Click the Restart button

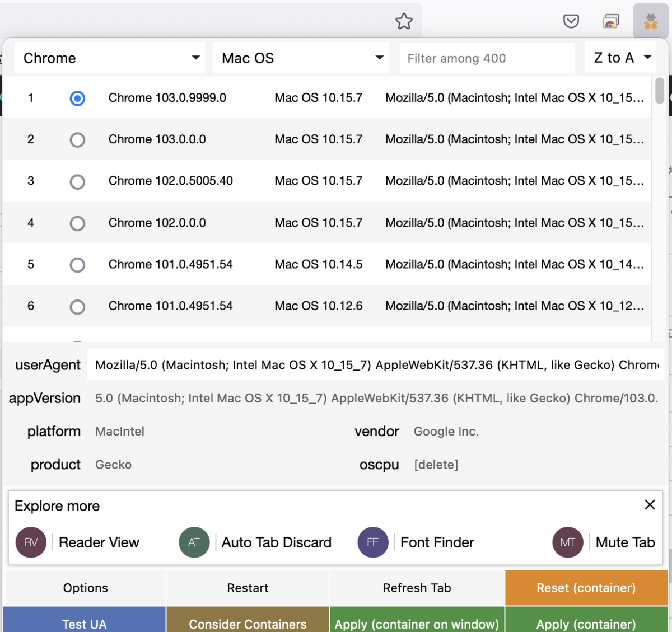tap(248, 588)
